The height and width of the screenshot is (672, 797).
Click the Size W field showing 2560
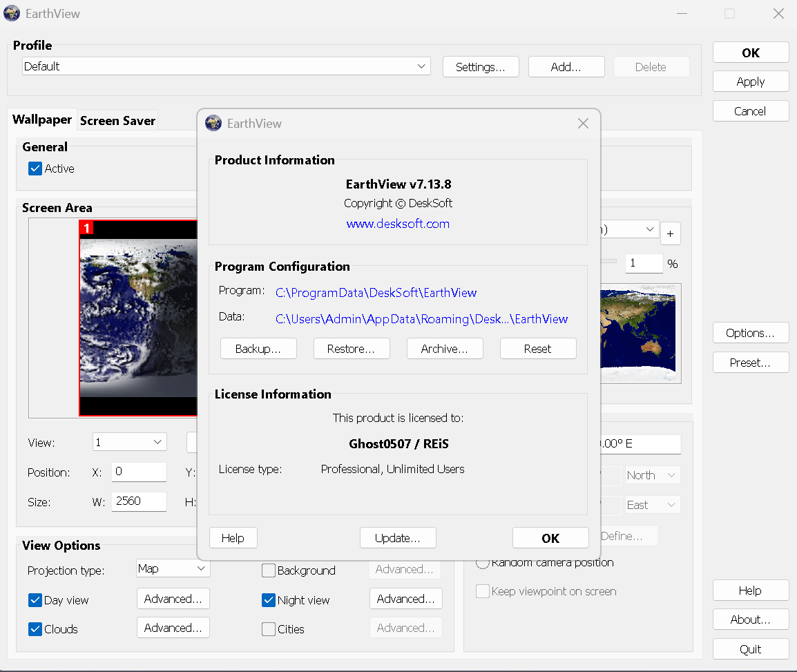pos(140,501)
